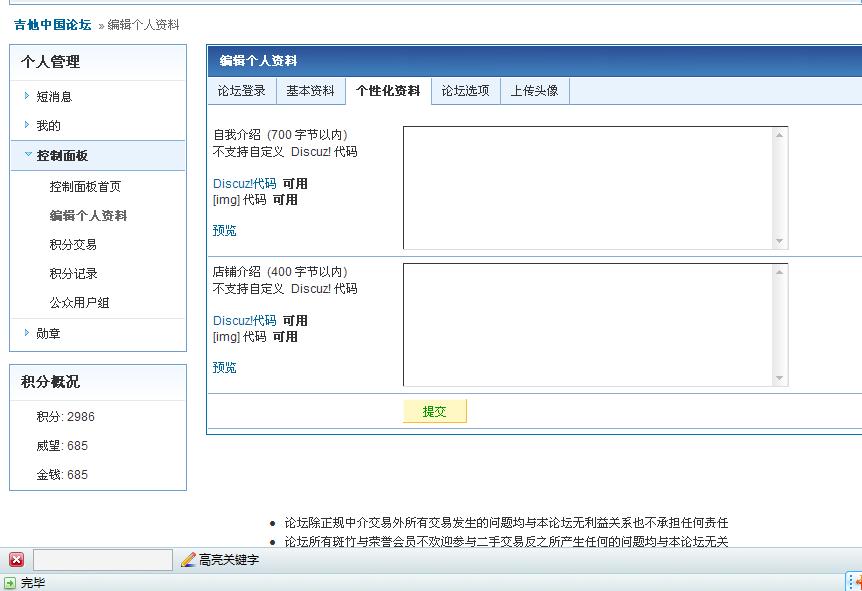Collapse the 控制面板 section

(x=62, y=156)
